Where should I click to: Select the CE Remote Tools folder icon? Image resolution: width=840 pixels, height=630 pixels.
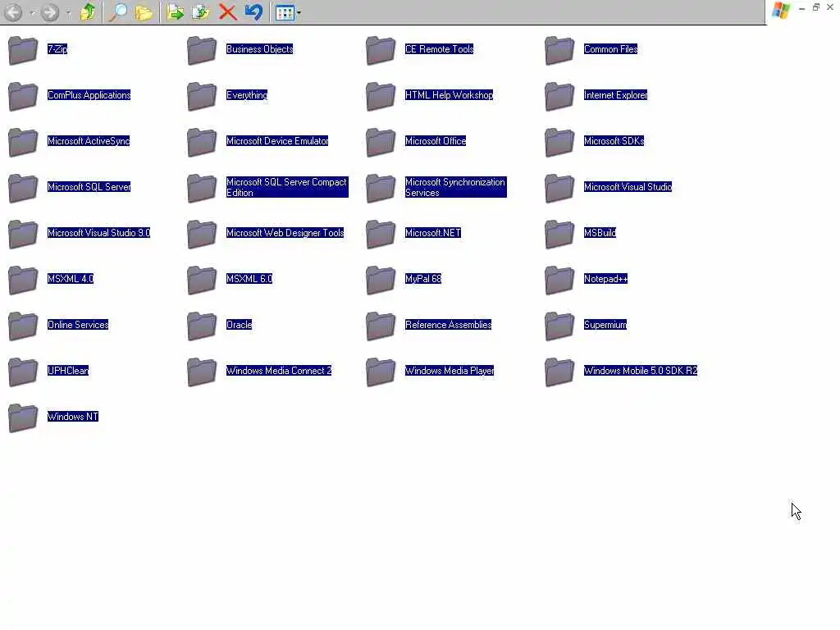(381, 50)
